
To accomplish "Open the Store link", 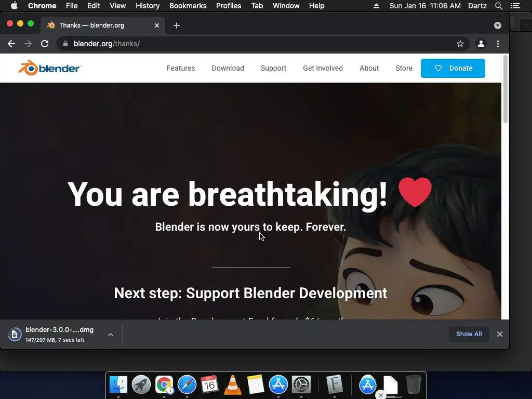I will tap(404, 68).
